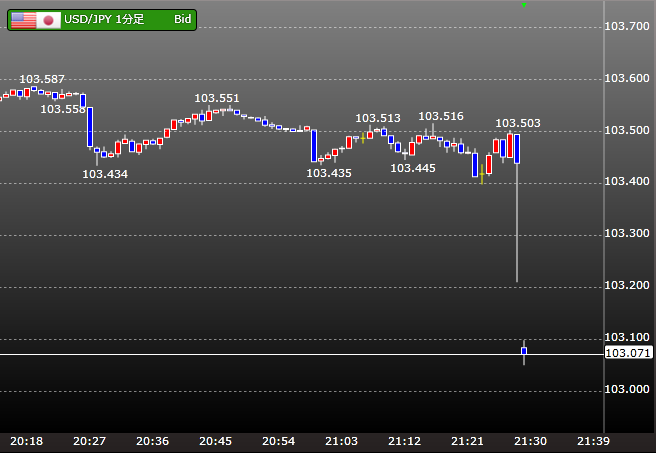
Task: Click the 103.558 price annotation
Action: click(x=62, y=109)
